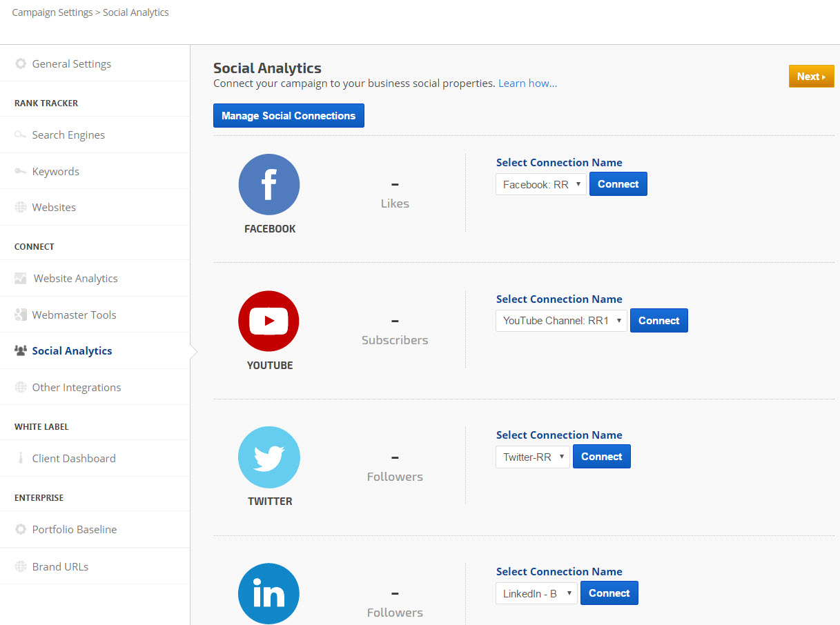Open Search Engines in the sidebar
Viewport: 840px width, 625px height.
coord(68,135)
